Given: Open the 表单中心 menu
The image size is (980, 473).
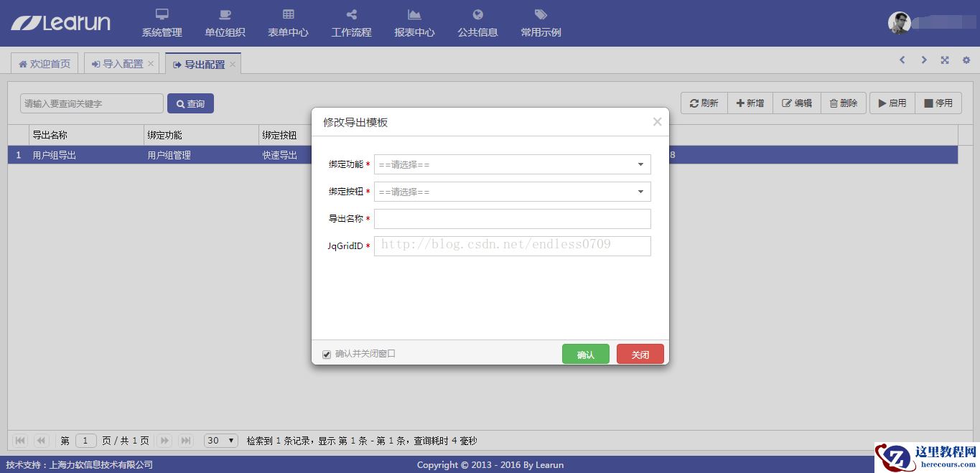Looking at the screenshot, I should click(288, 24).
